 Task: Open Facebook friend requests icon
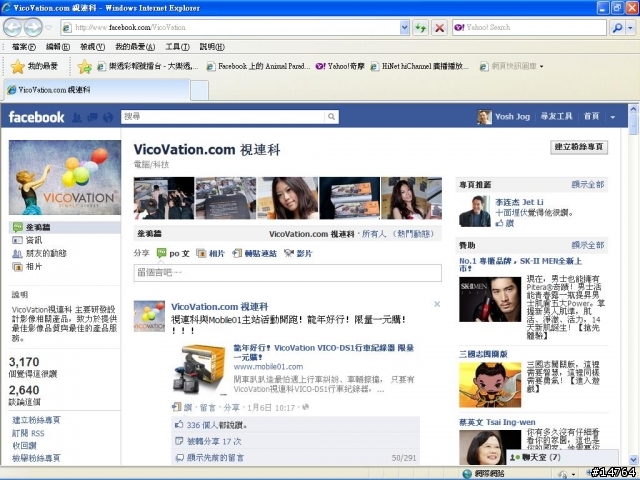[x=76, y=118]
